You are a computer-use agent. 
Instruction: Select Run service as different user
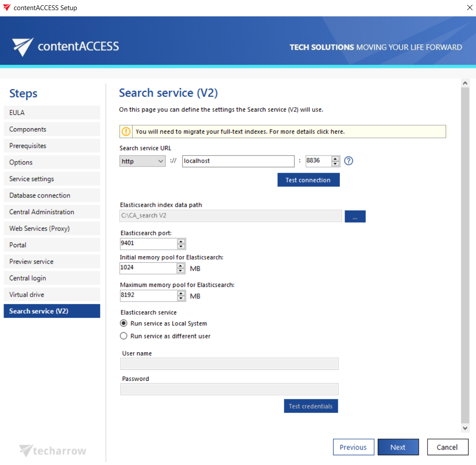tap(124, 336)
